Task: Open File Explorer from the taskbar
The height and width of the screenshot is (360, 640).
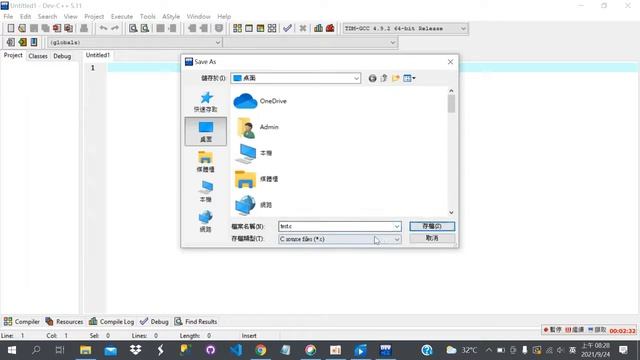Action: pos(85,350)
